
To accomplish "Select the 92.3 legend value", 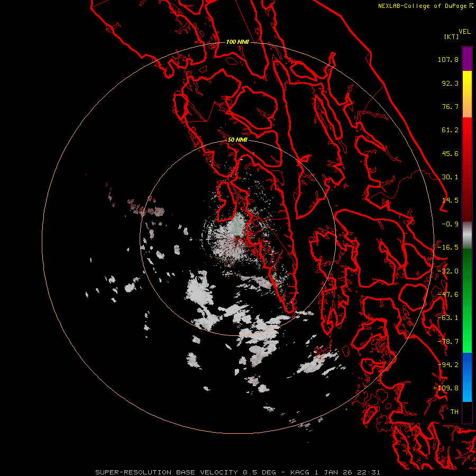I will coord(450,83).
